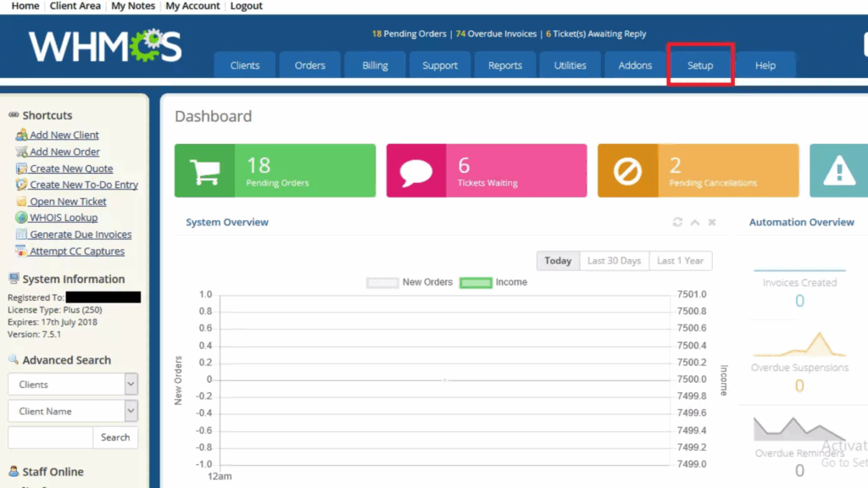Screen dimensions: 868x488
Task: Click the System Information monitor icon
Action: [x=14, y=278]
